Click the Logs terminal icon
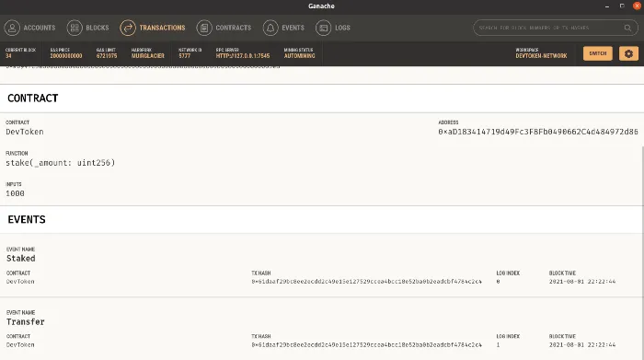The height and width of the screenshot is (360, 644). tap(323, 28)
